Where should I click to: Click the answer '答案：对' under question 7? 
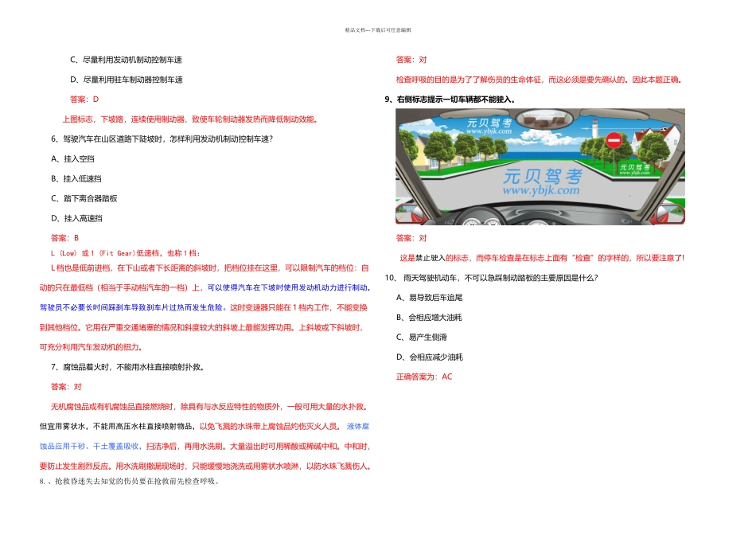(66, 387)
